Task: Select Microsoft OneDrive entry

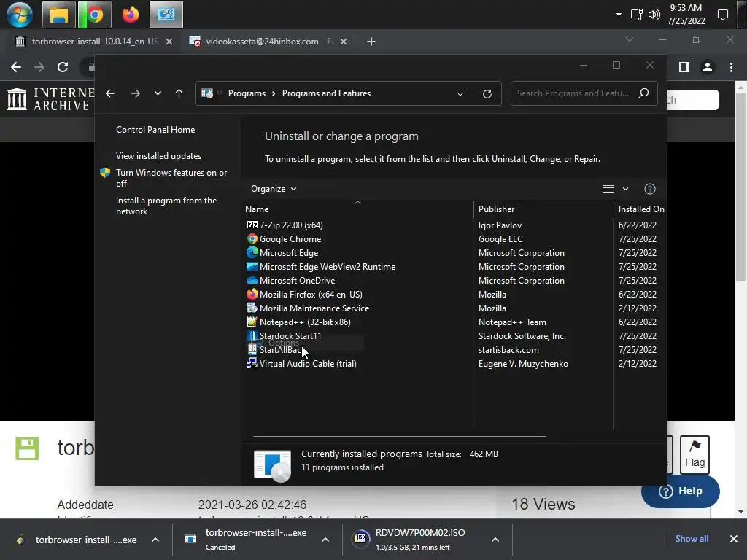Action: pyautogui.click(x=298, y=280)
